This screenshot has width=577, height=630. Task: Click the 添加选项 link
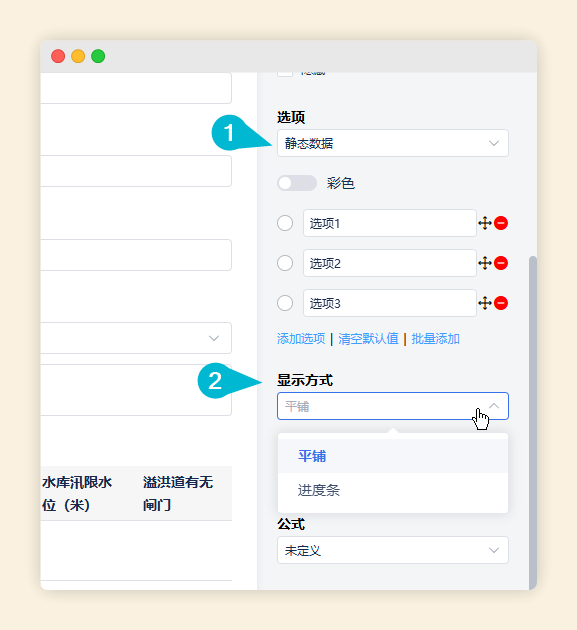(x=301, y=339)
